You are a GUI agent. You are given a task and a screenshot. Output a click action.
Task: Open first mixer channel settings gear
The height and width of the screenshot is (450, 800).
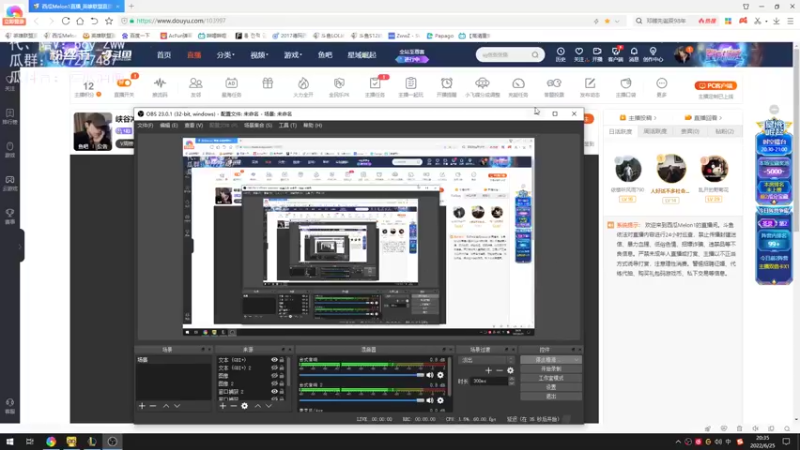click(x=440, y=375)
